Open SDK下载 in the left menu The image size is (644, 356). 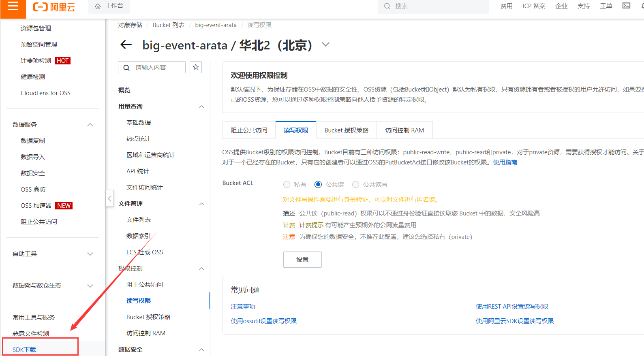[24, 350]
